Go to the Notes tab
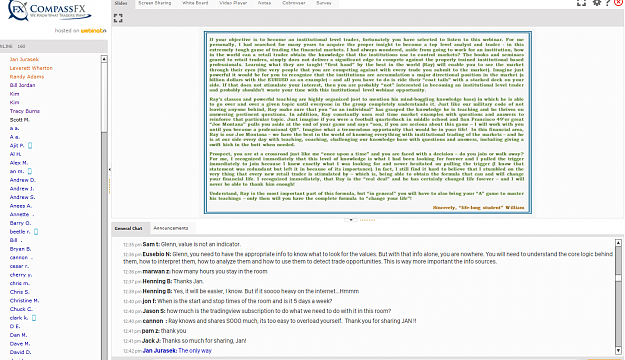This screenshot has width=625, height=360. point(264,3)
